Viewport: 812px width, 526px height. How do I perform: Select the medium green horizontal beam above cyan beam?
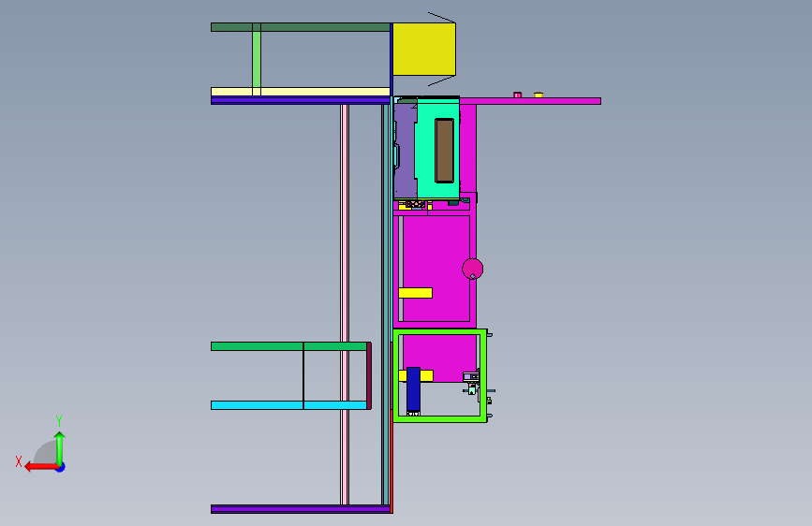(288, 346)
